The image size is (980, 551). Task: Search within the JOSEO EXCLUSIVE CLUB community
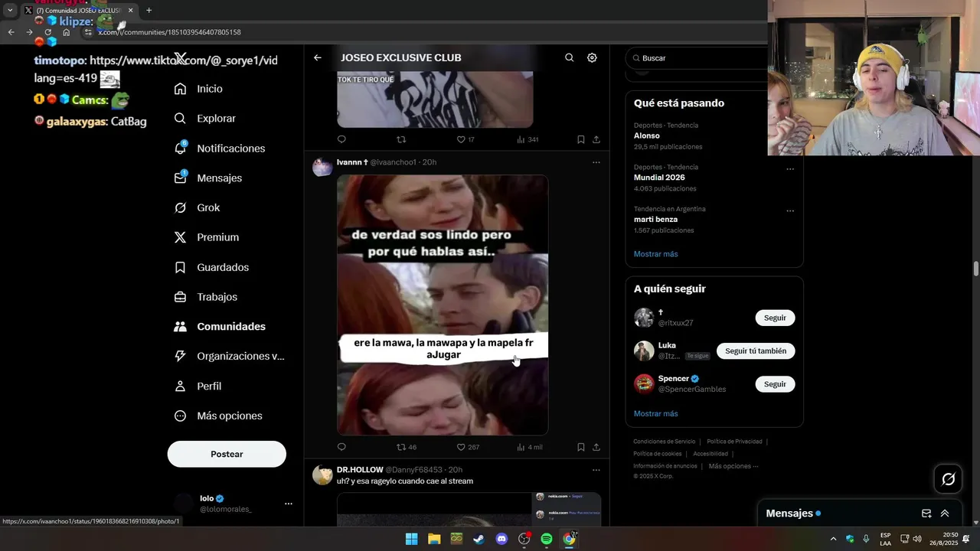pyautogui.click(x=569, y=57)
